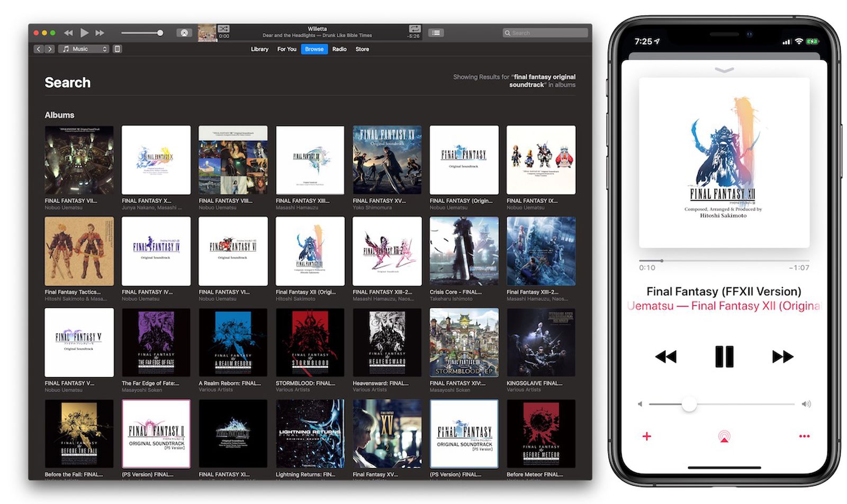The image size is (847, 504).
Task: Open the Music media type dropdown
Action: click(x=85, y=49)
